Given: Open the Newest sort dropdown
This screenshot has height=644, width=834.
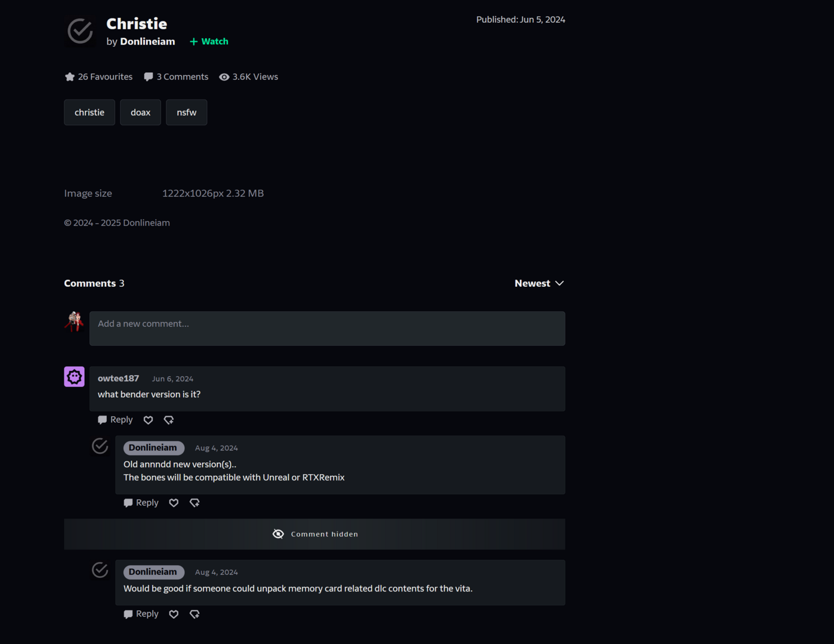Looking at the screenshot, I should [539, 283].
